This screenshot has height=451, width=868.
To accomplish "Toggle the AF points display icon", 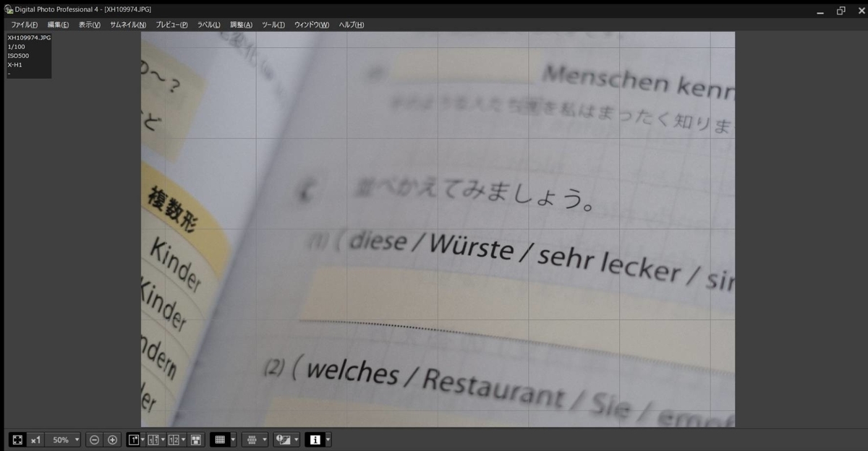I will (x=252, y=439).
